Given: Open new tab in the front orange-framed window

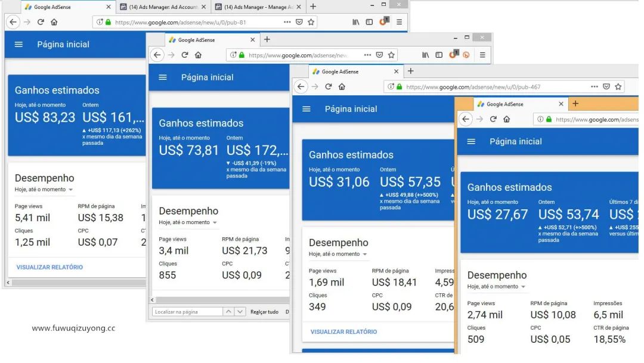Looking at the screenshot, I should click(x=575, y=104).
